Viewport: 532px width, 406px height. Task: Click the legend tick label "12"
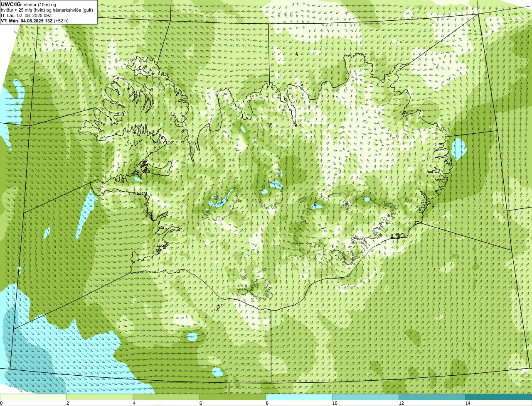tap(401, 403)
